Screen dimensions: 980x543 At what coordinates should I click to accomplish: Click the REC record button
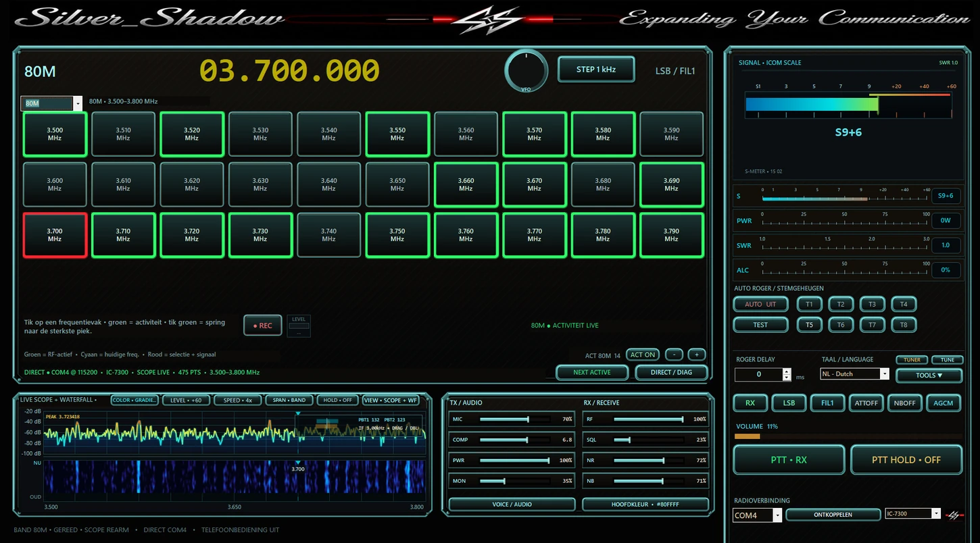point(262,326)
